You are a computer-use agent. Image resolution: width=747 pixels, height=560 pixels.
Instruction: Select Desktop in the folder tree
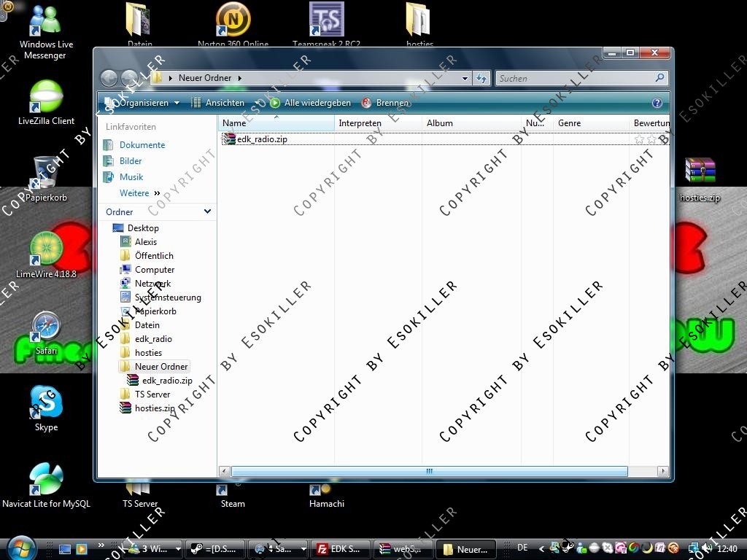[x=143, y=228]
